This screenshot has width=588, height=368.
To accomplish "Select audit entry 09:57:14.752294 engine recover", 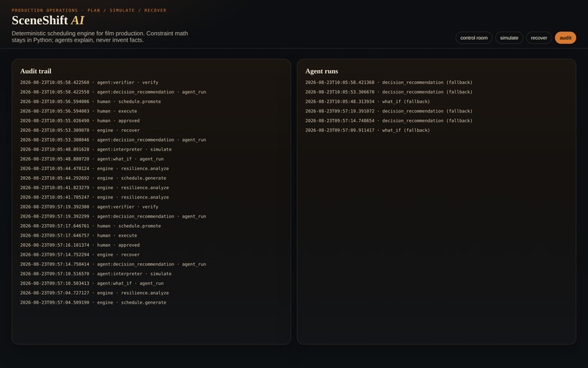I will tap(80, 255).
